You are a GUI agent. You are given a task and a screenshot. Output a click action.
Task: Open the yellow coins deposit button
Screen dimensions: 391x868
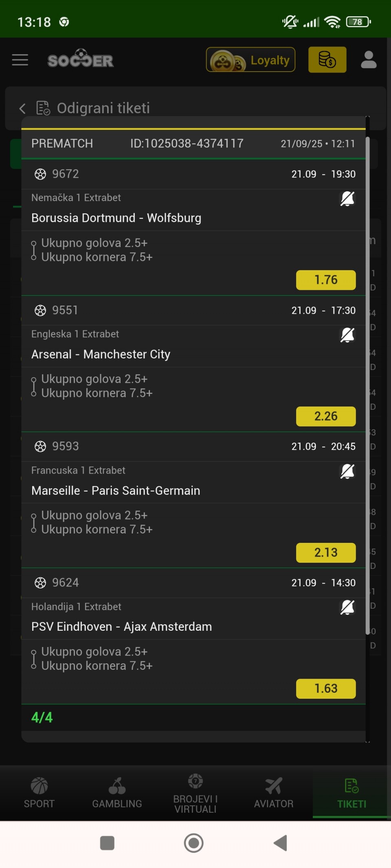pyautogui.click(x=327, y=60)
